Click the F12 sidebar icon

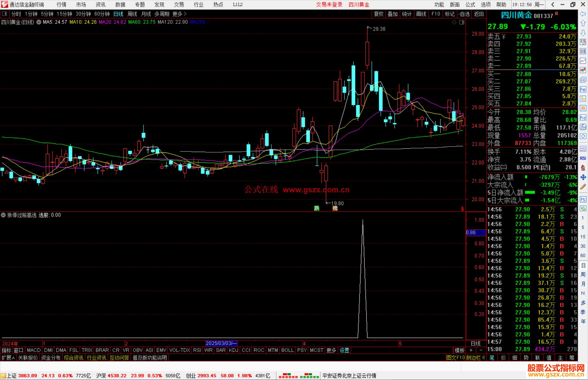tap(583, 118)
